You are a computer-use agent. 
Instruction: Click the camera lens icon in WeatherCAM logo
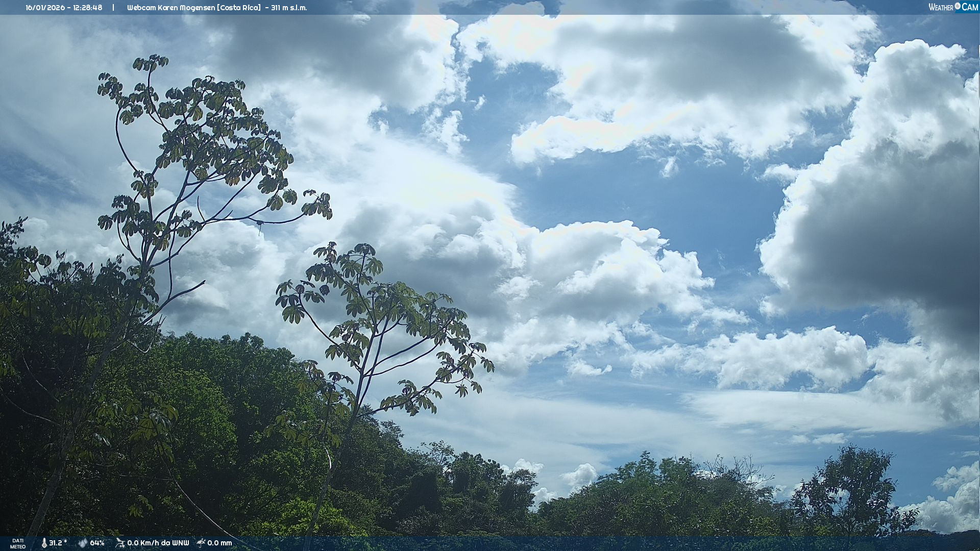click(958, 6)
